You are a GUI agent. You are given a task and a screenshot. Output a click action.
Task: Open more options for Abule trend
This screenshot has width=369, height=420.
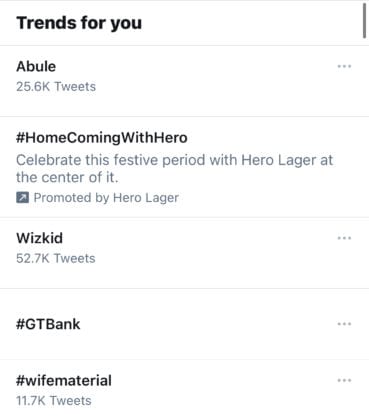click(x=344, y=66)
